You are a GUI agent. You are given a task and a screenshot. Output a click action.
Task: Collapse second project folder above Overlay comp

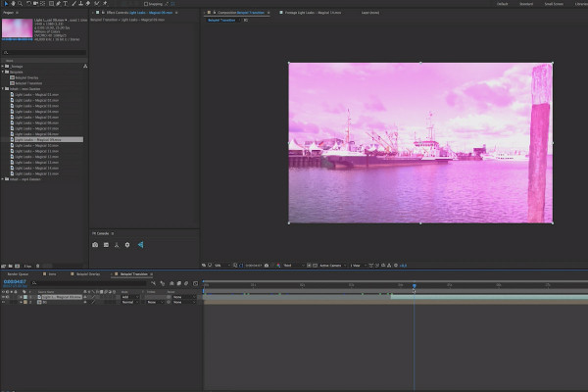pos(3,72)
